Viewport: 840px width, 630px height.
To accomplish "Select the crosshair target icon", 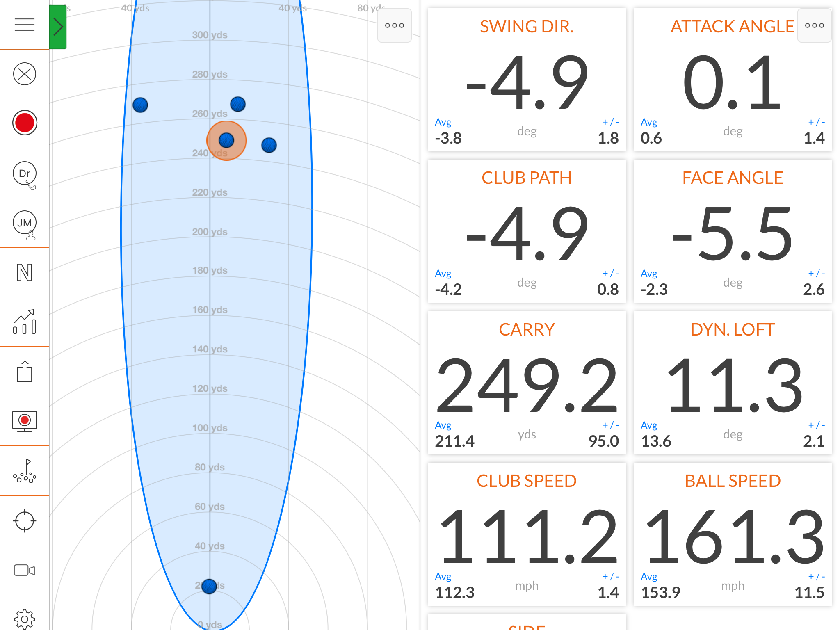I will pos(25,521).
